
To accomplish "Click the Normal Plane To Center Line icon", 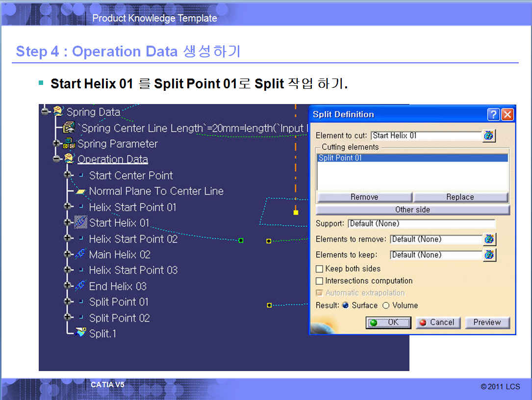I will point(80,191).
